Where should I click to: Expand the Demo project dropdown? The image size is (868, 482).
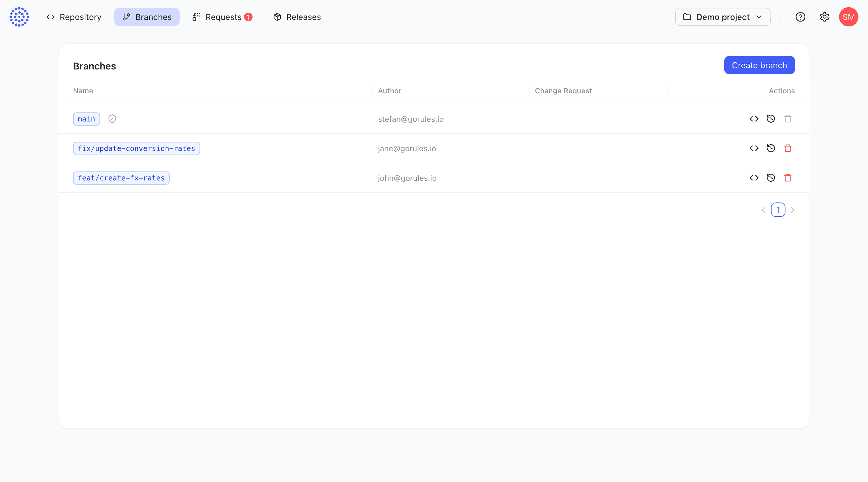tap(723, 17)
